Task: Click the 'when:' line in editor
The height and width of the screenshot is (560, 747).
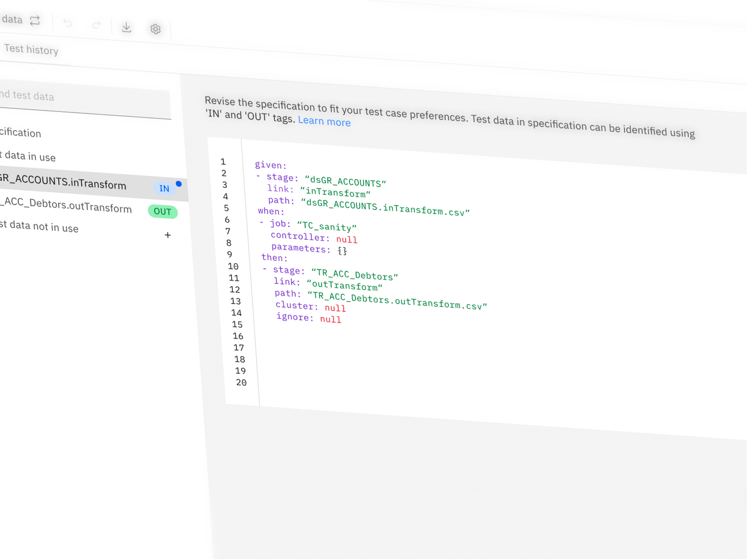Action: click(x=271, y=211)
